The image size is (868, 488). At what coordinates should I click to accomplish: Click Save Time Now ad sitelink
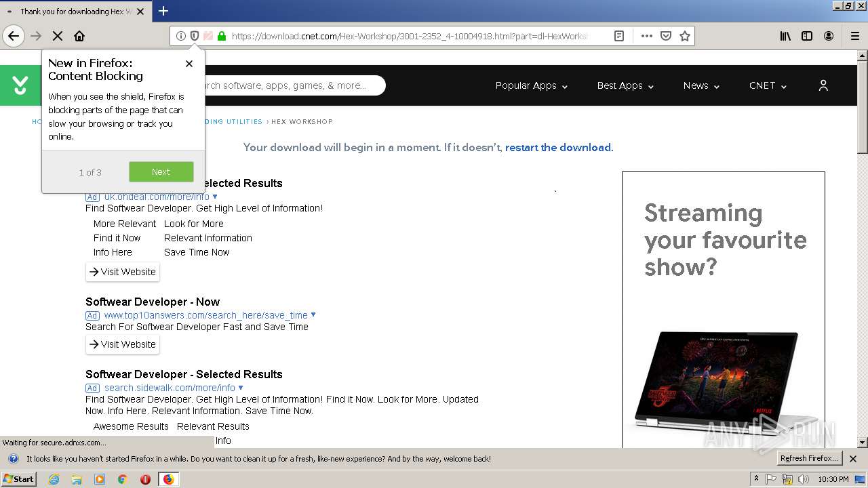[x=197, y=252]
